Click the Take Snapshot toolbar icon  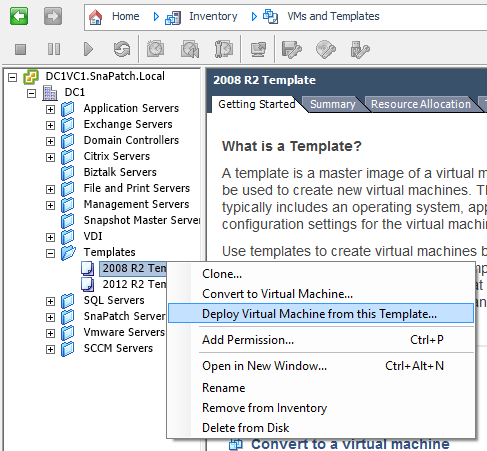[156, 49]
